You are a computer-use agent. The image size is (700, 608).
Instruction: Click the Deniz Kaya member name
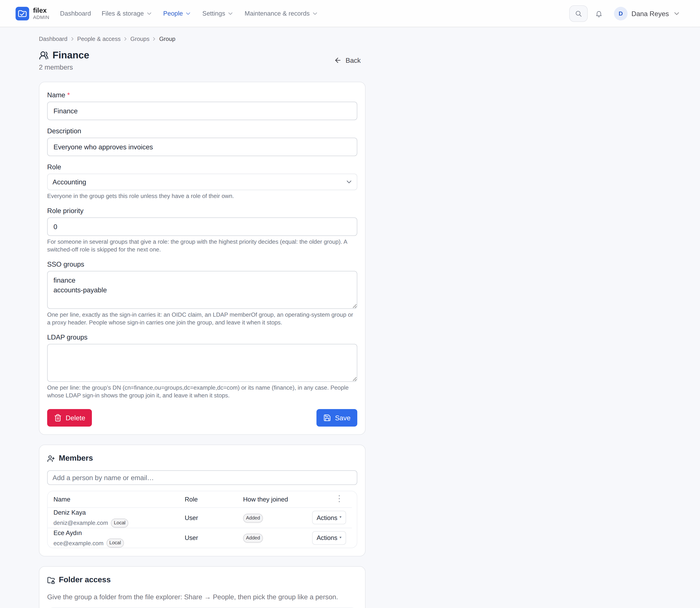(70, 513)
